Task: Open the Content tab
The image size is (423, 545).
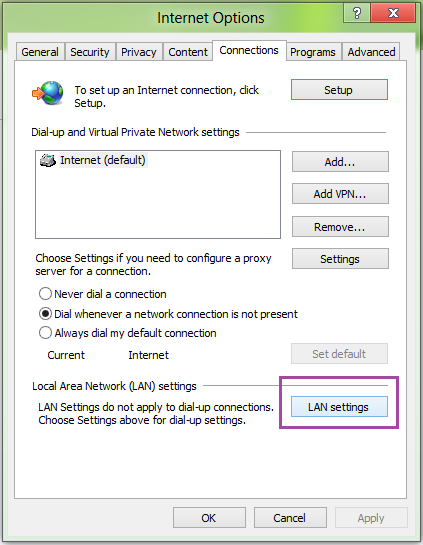Action: coord(188,52)
